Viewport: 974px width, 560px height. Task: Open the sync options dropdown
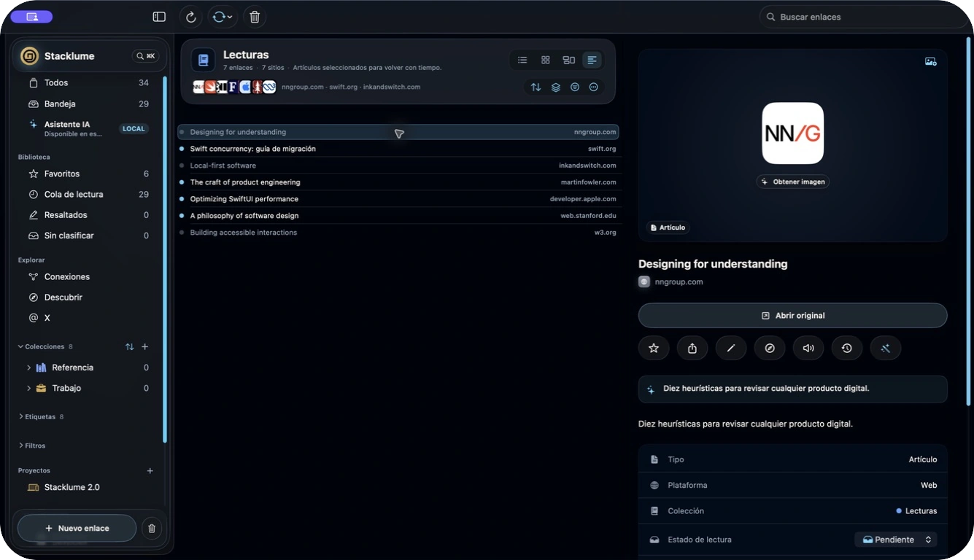coord(222,17)
